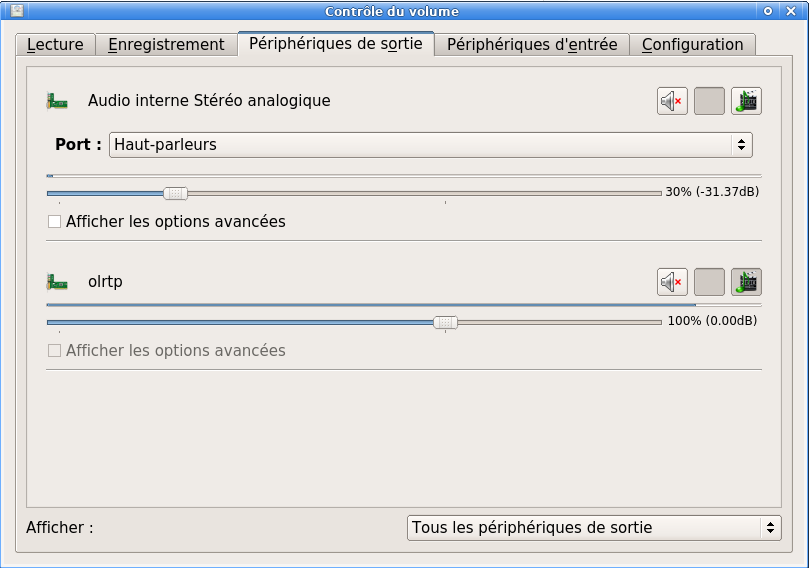Click the sound card icon beside olrtp
Viewport: 809px width, 568px height.
[x=57, y=282]
